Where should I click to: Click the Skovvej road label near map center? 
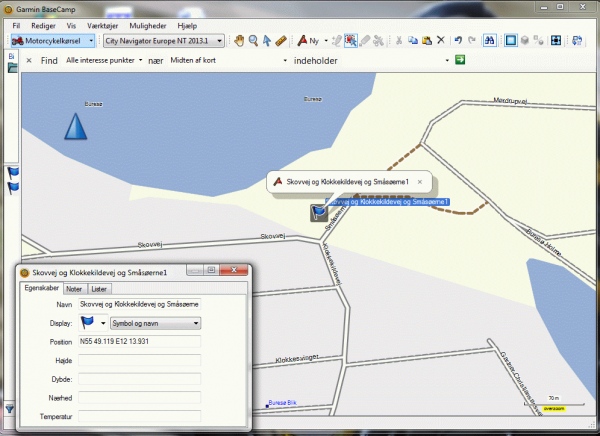point(273,236)
